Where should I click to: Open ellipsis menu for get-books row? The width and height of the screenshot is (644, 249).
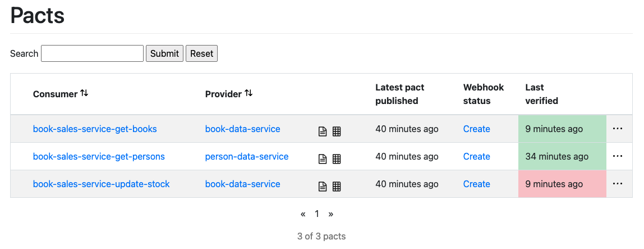pyautogui.click(x=617, y=128)
